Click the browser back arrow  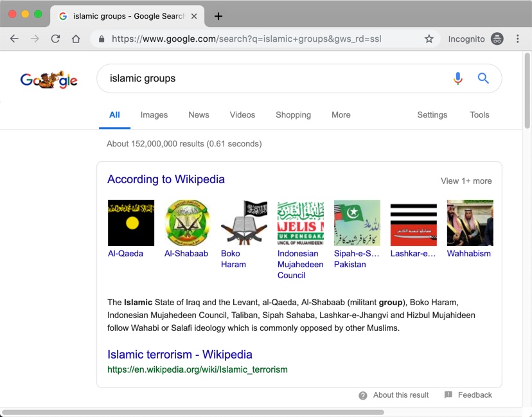click(x=14, y=39)
